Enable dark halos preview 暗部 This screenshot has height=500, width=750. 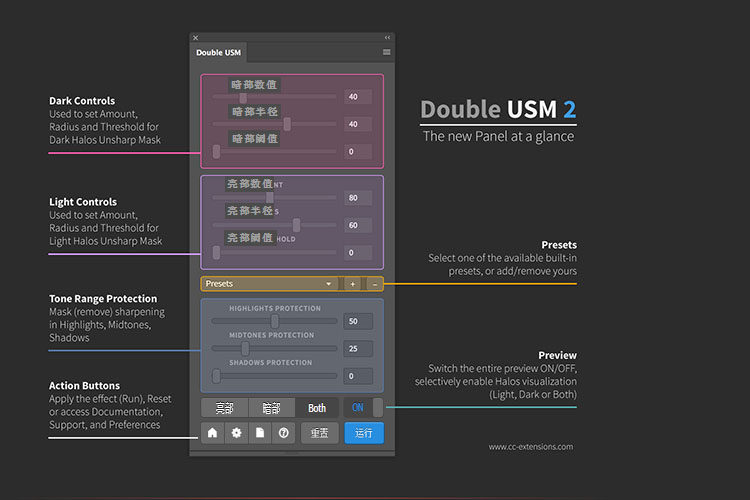point(271,408)
